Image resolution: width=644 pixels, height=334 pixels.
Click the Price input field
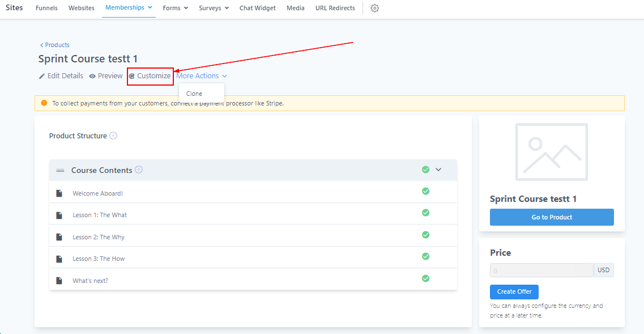541,270
